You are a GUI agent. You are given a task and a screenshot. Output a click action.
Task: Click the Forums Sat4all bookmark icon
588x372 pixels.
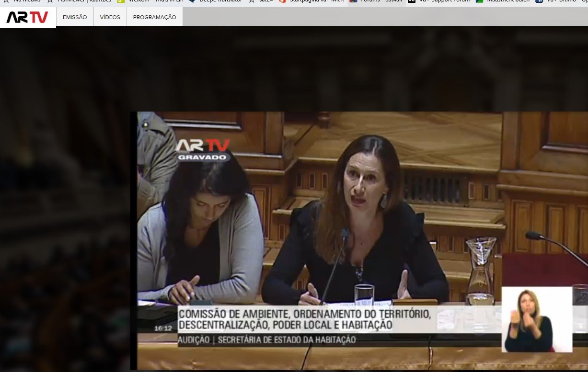point(353,1)
